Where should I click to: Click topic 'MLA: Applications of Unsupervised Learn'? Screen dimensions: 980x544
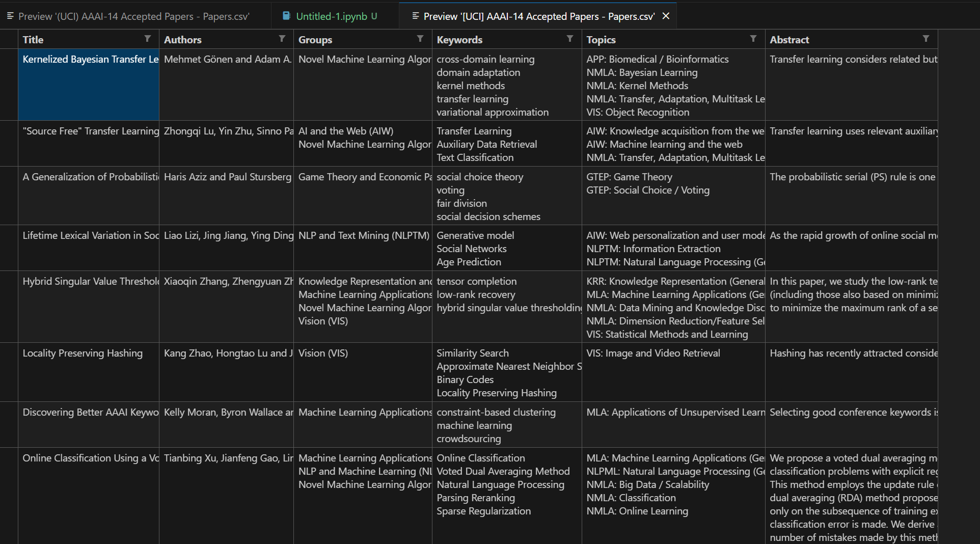[675, 412]
